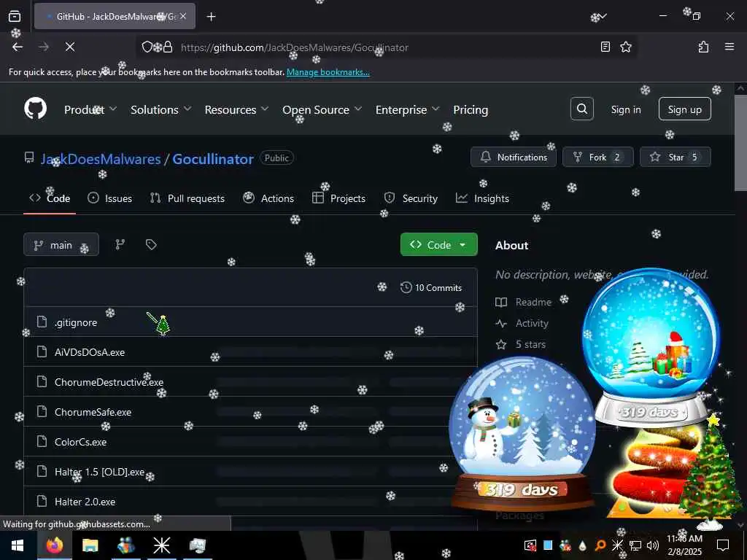The height and width of the screenshot is (560, 747).
Task: Stop loading the page
Action: point(69,47)
